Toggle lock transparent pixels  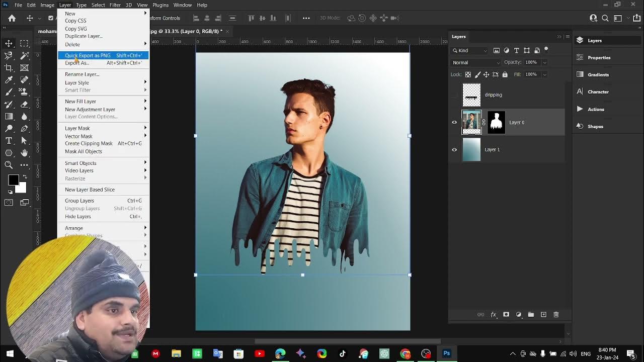pyautogui.click(x=468, y=74)
